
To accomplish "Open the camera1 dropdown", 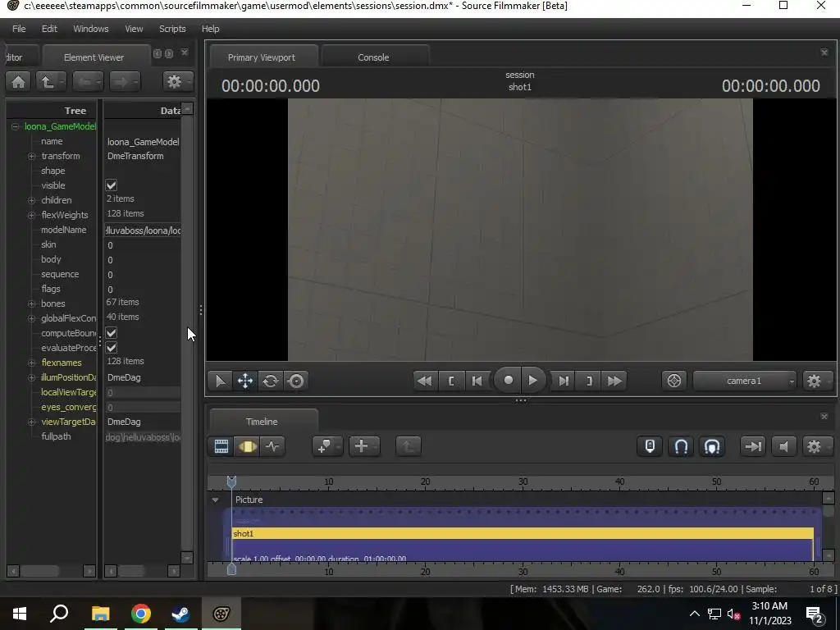I will pos(745,381).
